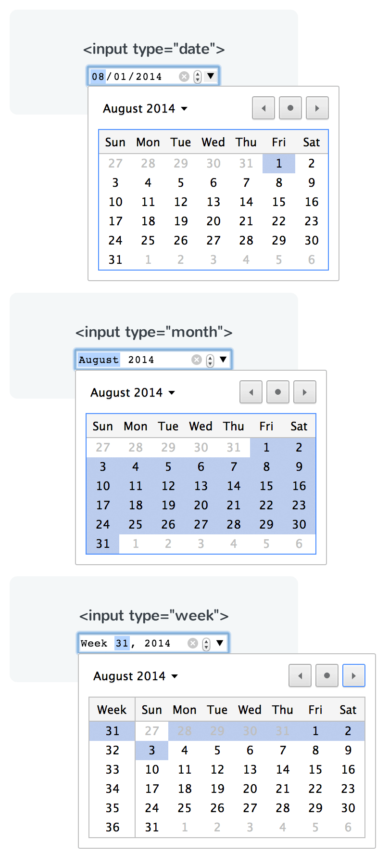Click the previous month arrow in the date picker
Screen dimensions: 389x868
pos(263,108)
